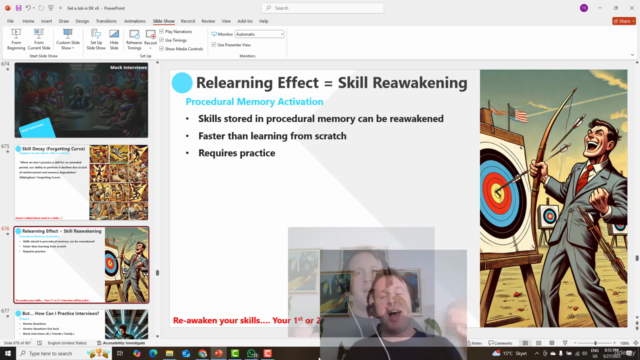Click the zoom in plus button
The height and width of the screenshot is (360, 640).
pyautogui.click(x=614, y=343)
